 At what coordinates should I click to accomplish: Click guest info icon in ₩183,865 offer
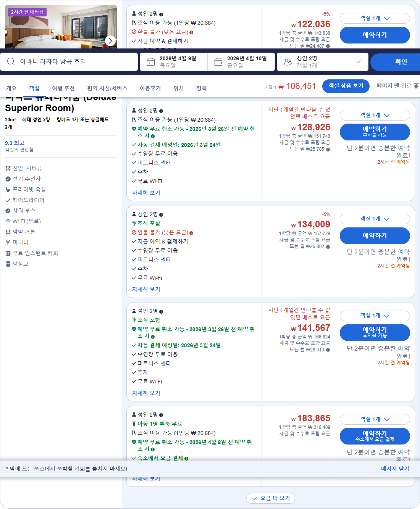coord(161,415)
